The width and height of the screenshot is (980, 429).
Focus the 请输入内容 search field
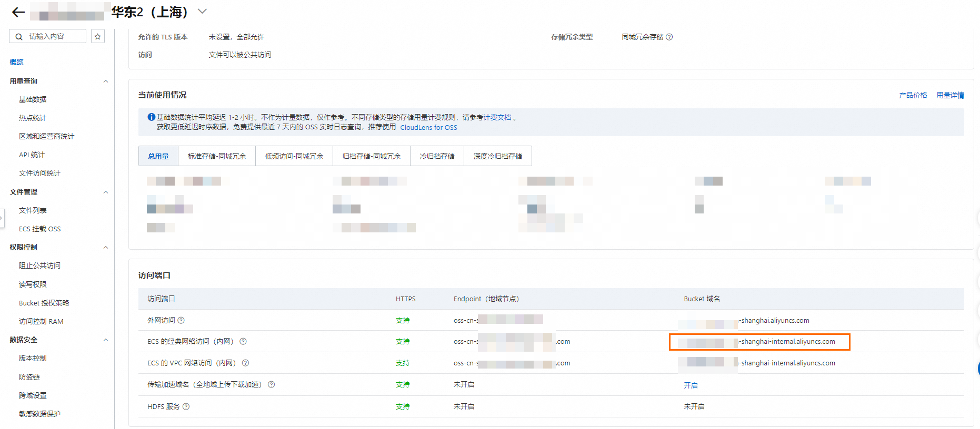48,36
